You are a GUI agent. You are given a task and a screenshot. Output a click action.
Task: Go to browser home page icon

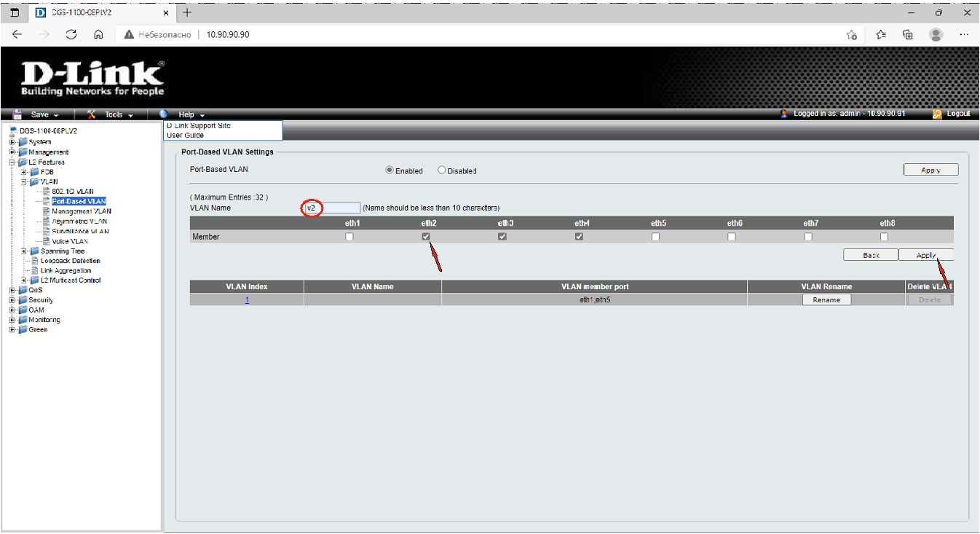click(98, 34)
